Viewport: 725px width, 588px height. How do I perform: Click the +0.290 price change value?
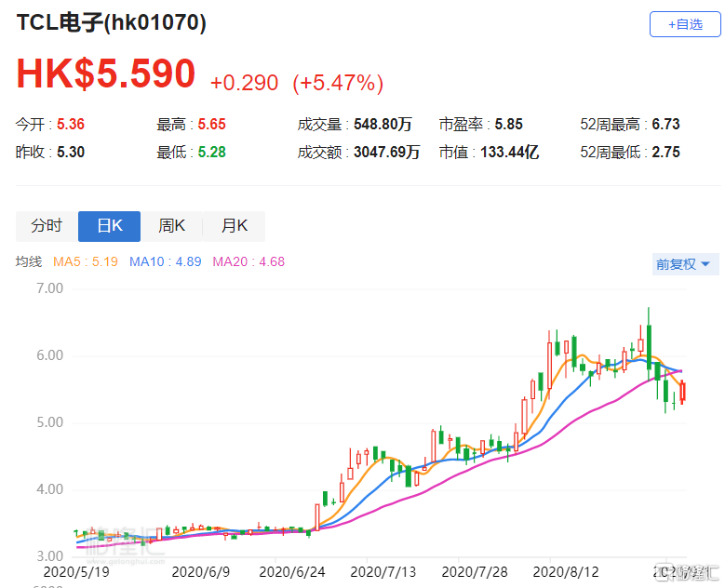(244, 83)
